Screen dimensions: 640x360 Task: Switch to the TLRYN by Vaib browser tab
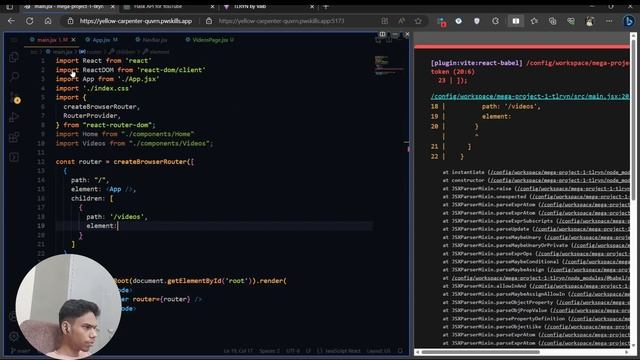[x=251, y=7]
